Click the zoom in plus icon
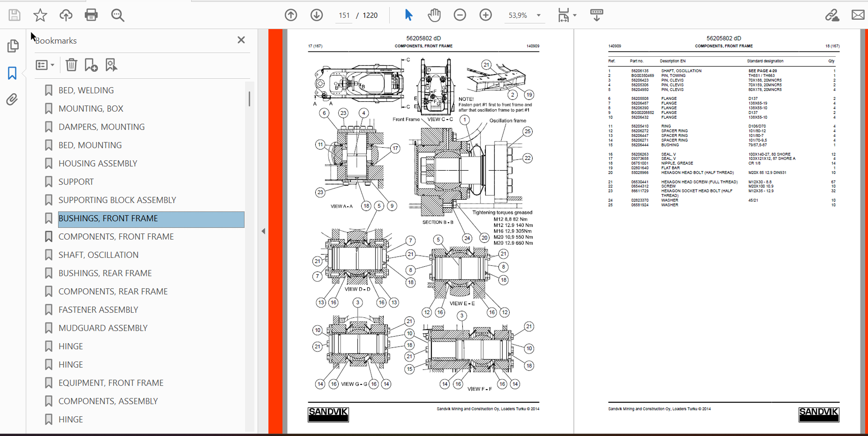Screen dimensions: 868x436 [x=486, y=15]
